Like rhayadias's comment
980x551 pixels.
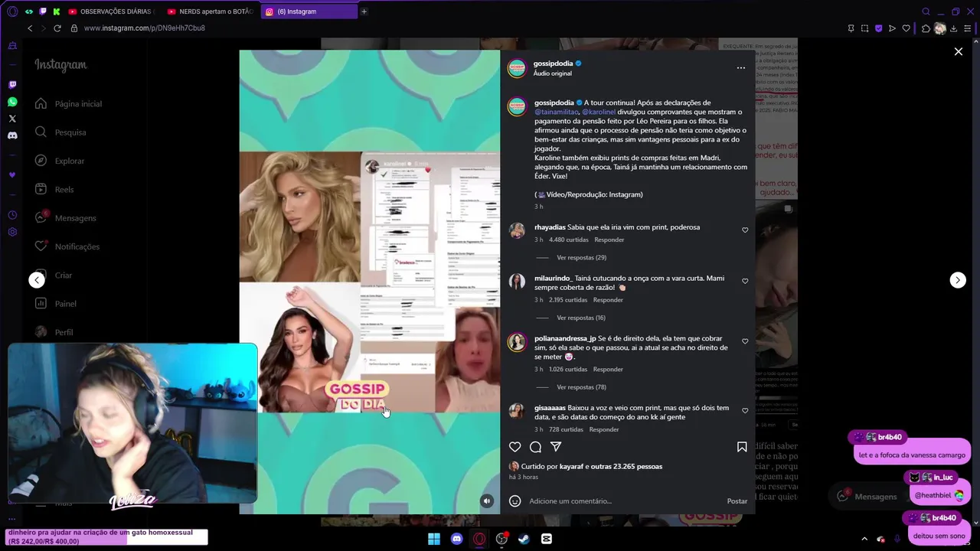click(745, 230)
